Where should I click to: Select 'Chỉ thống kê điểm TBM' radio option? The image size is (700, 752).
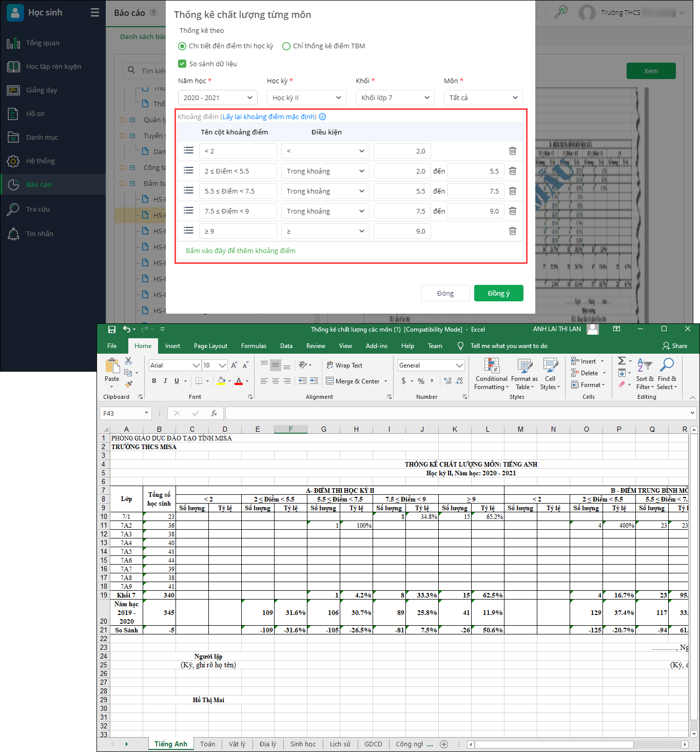(286, 46)
